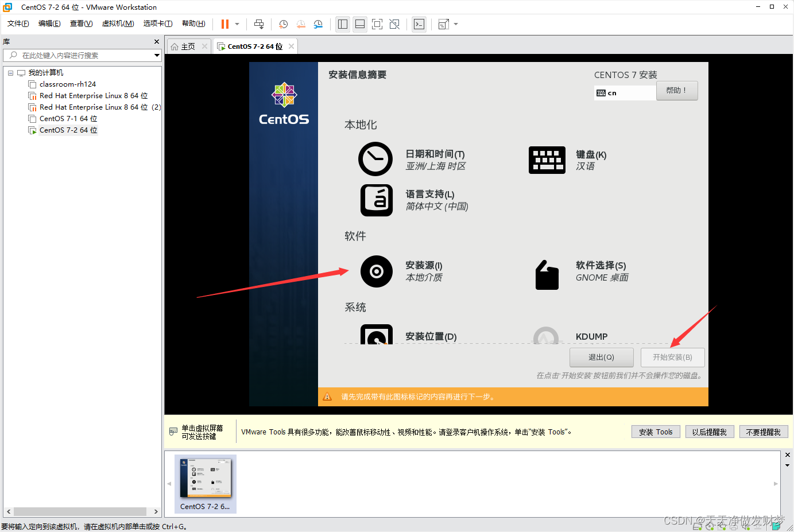The image size is (794, 532).
Task: Toggle the library sidebar view icon
Action: [x=343, y=24]
